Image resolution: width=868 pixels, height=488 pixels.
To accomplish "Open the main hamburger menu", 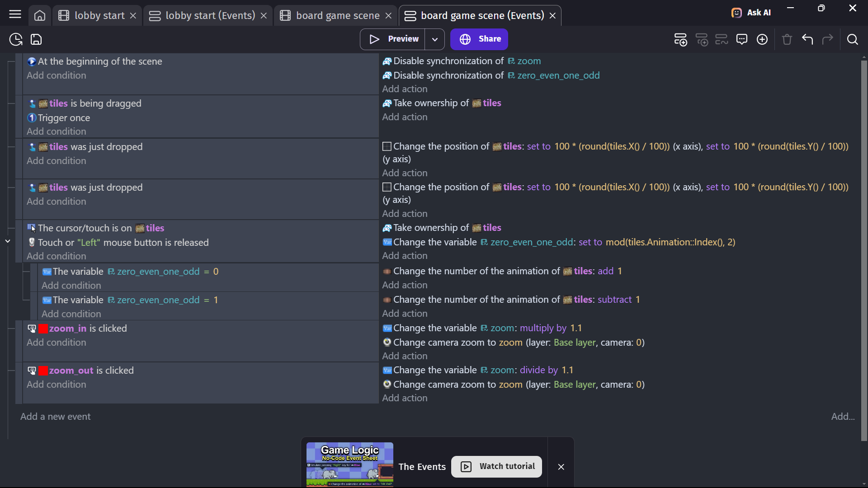I will (15, 15).
